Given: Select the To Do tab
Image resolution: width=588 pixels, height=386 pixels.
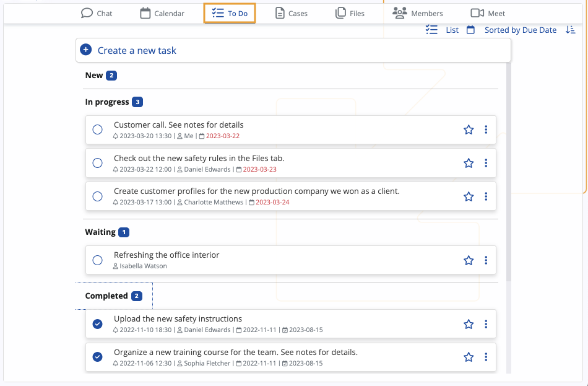Looking at the screenshot, I should (x=230, y=14).
